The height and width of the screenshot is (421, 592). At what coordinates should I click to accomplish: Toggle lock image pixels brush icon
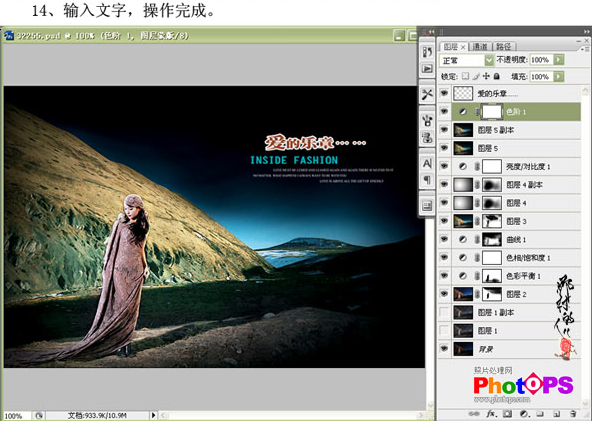point(476,76)
